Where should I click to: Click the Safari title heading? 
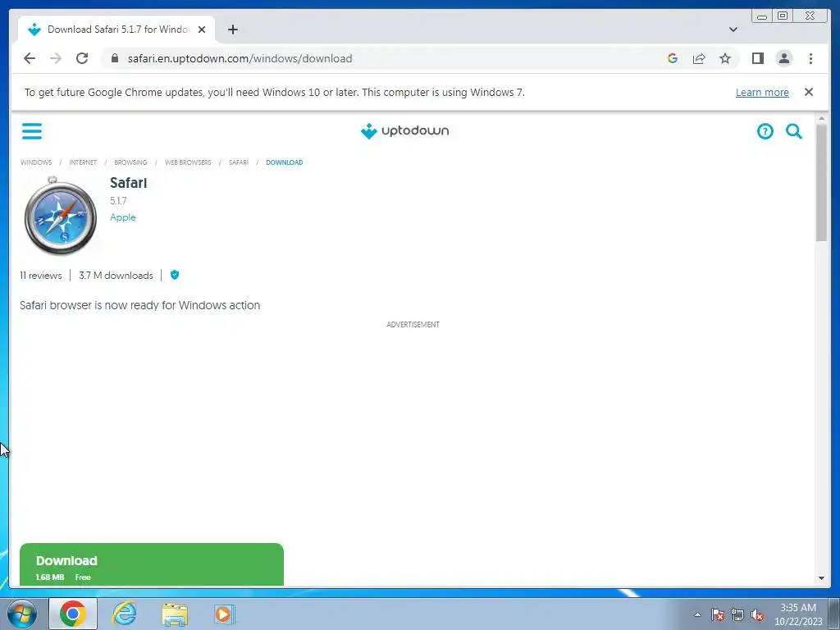(x=128, y=183)
